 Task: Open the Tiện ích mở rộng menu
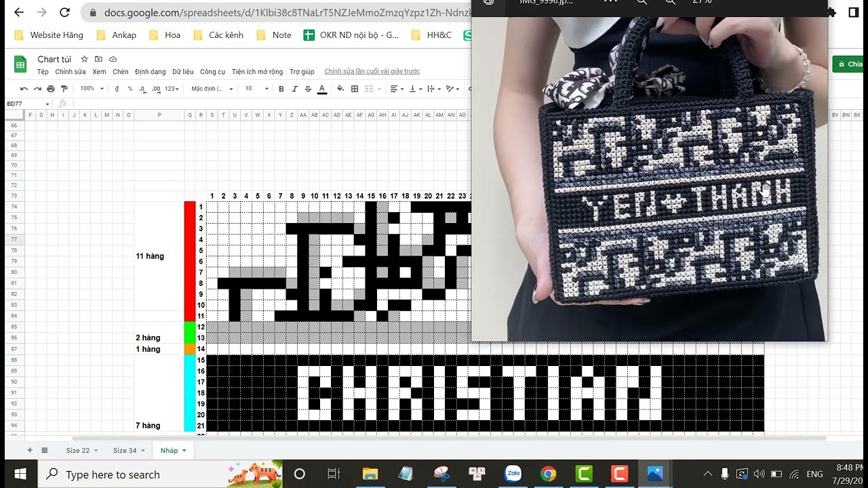pos(258,72)
